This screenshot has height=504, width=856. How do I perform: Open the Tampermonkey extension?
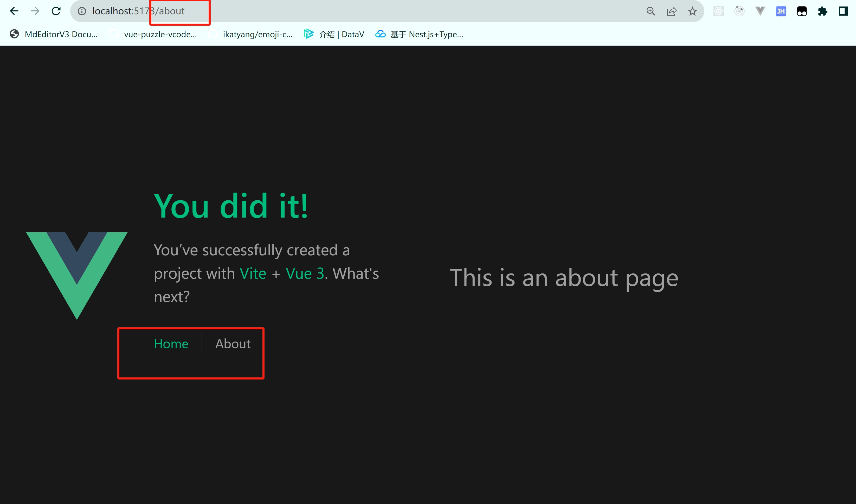(802, 11)
